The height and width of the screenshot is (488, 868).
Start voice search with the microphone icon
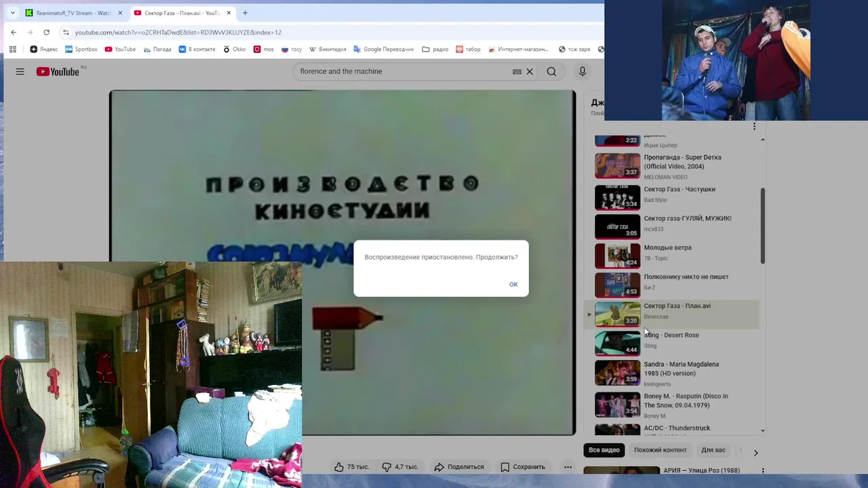coord(582,71)
